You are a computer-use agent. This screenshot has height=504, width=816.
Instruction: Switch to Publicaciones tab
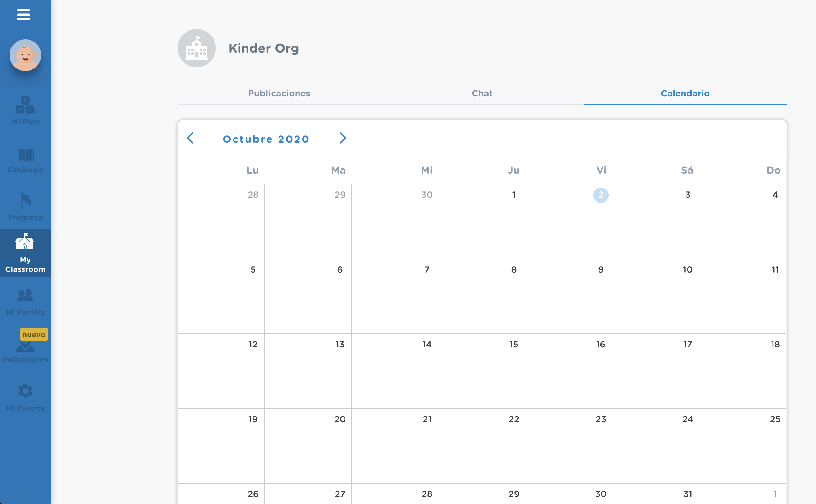pyautogui.click(x=279, y=93)
